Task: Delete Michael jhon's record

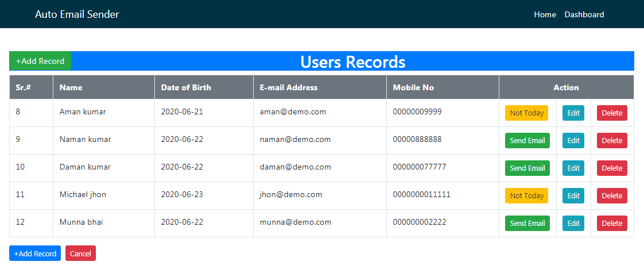Action: (612, 195)
